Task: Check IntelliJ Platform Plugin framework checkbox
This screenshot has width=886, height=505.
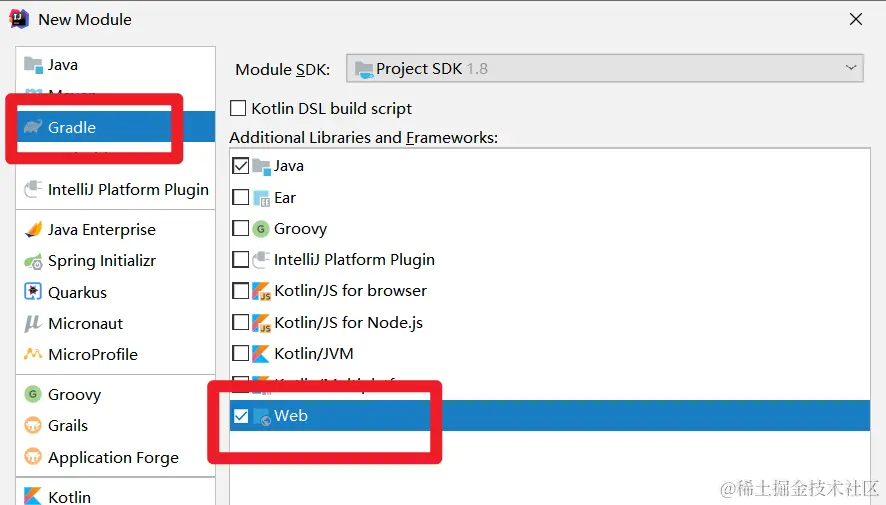Action: coord(241,259)
